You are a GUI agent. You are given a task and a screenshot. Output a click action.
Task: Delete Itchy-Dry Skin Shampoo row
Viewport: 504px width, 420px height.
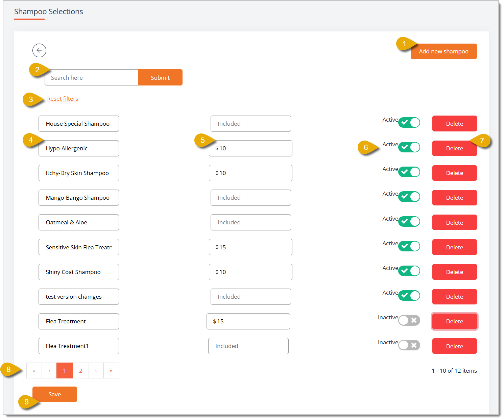click(x=455, y=173)
